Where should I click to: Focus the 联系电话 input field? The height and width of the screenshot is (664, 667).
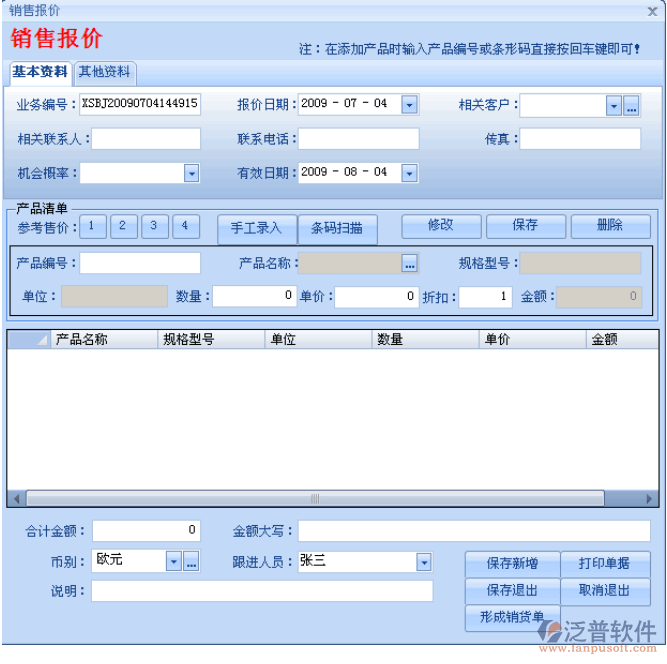358,139
